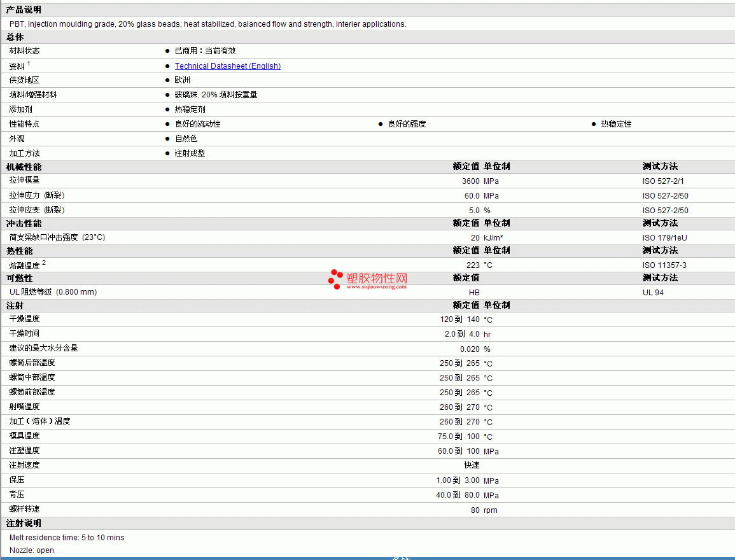Click the 223 °C melting temperature value
Image resolution: width=735 pixels, height=560 pixels.
(480, 265)
